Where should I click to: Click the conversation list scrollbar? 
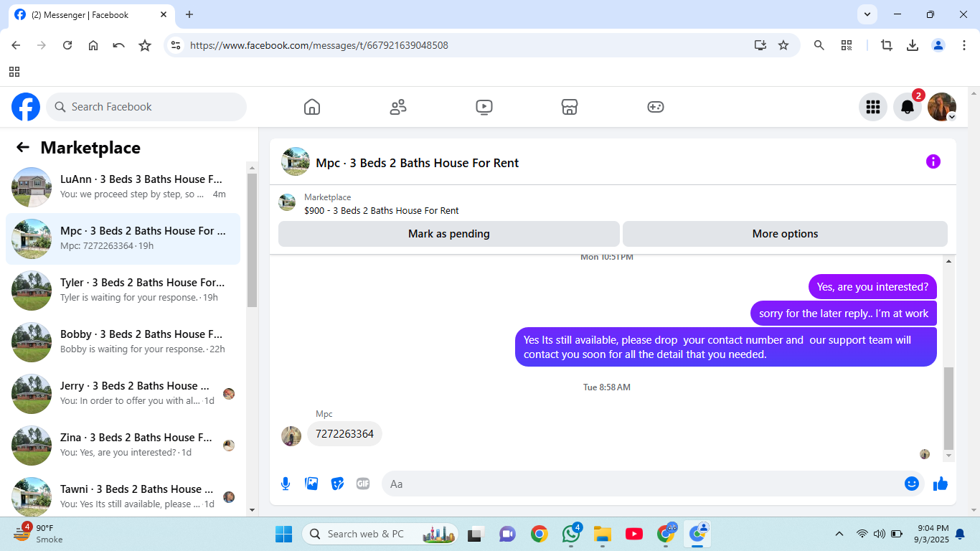tap(252, 240)
